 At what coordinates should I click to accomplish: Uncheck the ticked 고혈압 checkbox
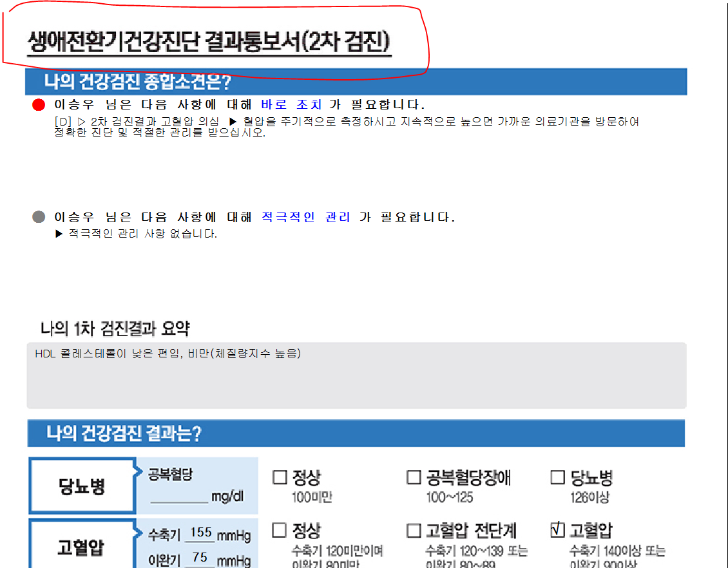click(x=558, y=529)
